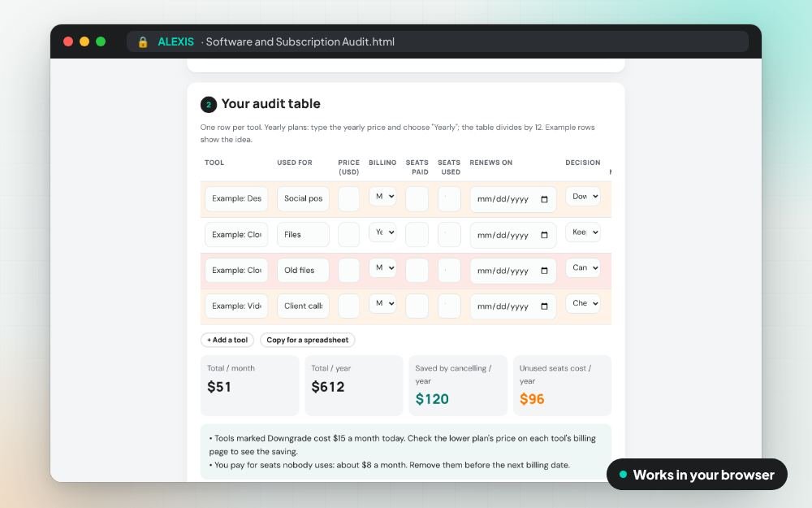The height and width of the screenshot is (508, 812).
Task: Click renews-on date field in Old files row
Action: (513, 271)
